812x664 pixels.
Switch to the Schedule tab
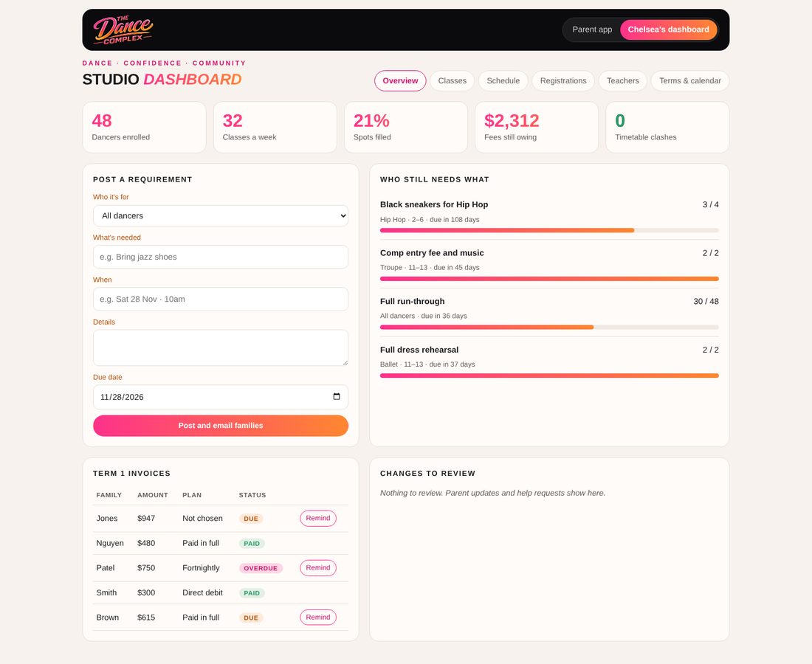click(x=503, y=80)
